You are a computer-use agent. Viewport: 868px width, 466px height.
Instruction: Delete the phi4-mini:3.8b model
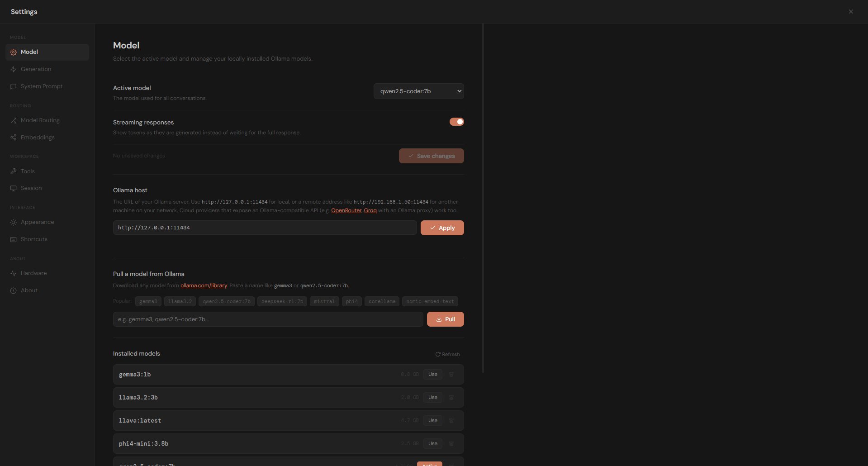click(x=451, y=444)
